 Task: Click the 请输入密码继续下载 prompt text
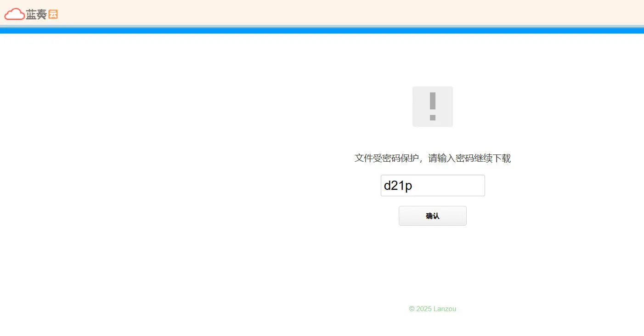tap(469, 159)
